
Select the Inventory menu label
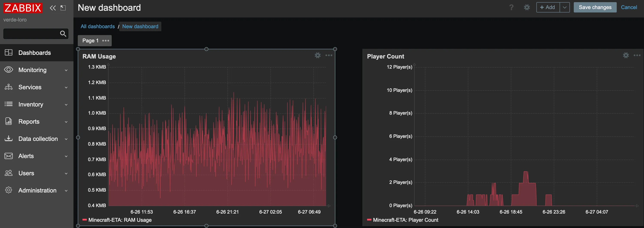point(31,104)
